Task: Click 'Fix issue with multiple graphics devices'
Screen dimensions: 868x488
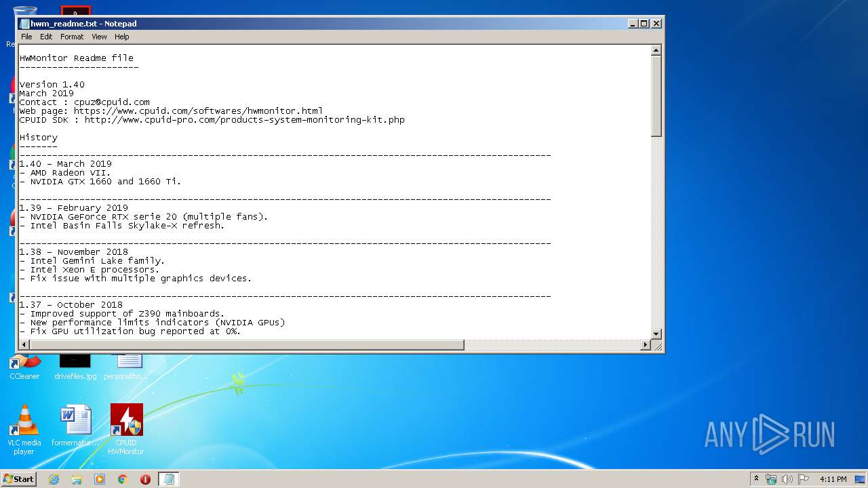Action: click(136, 279)
